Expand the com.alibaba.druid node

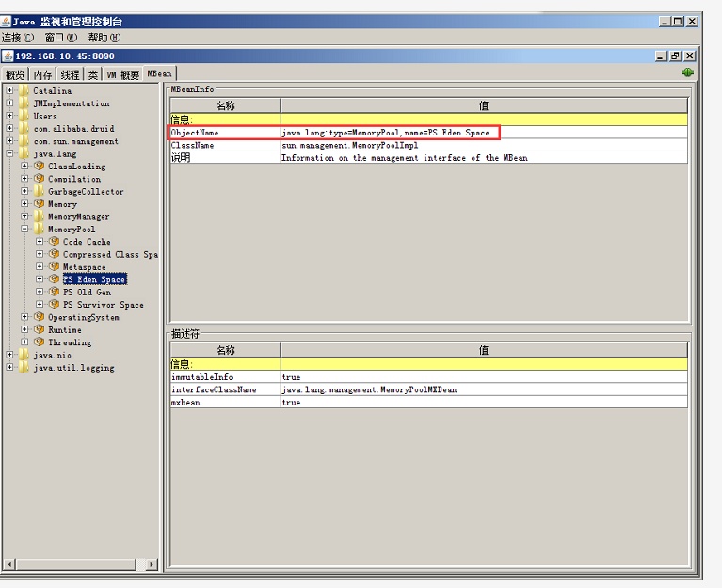(x=9, y=128)
